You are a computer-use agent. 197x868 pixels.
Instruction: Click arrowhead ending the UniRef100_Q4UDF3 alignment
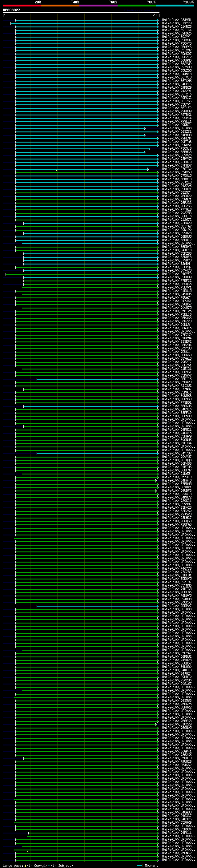[x=156, y=491]
